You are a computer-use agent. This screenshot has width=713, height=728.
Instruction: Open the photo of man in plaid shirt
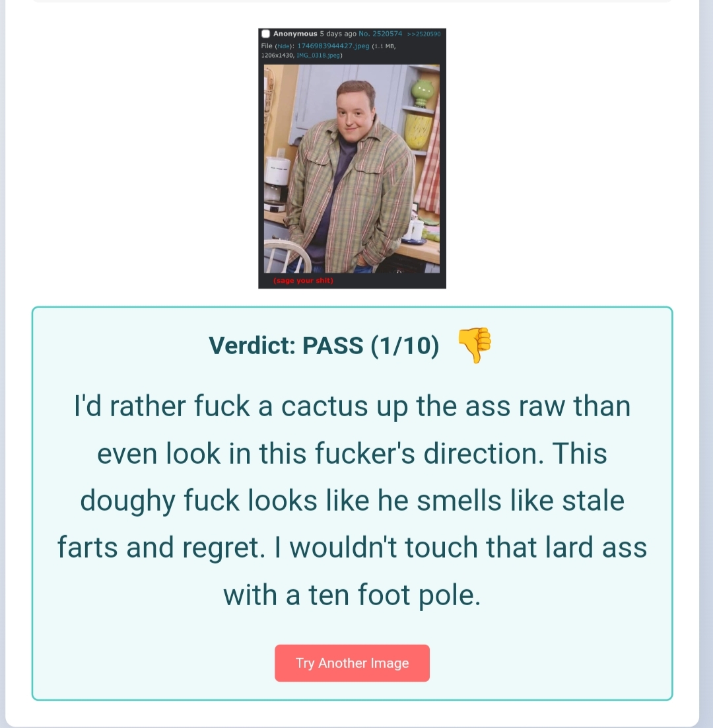352,168
